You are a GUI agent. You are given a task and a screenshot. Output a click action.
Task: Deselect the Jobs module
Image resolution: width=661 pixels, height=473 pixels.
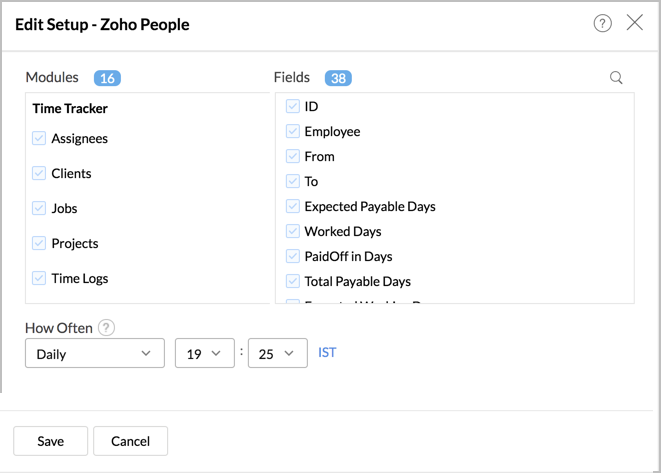39,208
